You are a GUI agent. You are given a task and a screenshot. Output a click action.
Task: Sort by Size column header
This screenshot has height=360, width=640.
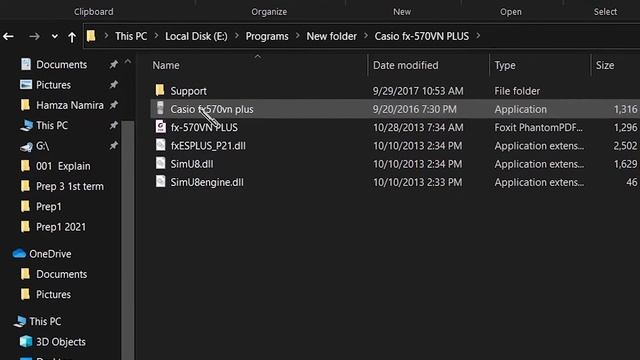(605, 65)
